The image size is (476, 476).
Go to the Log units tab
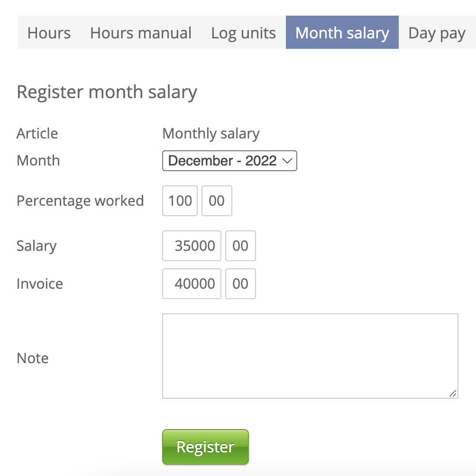[x=243, y=33]
